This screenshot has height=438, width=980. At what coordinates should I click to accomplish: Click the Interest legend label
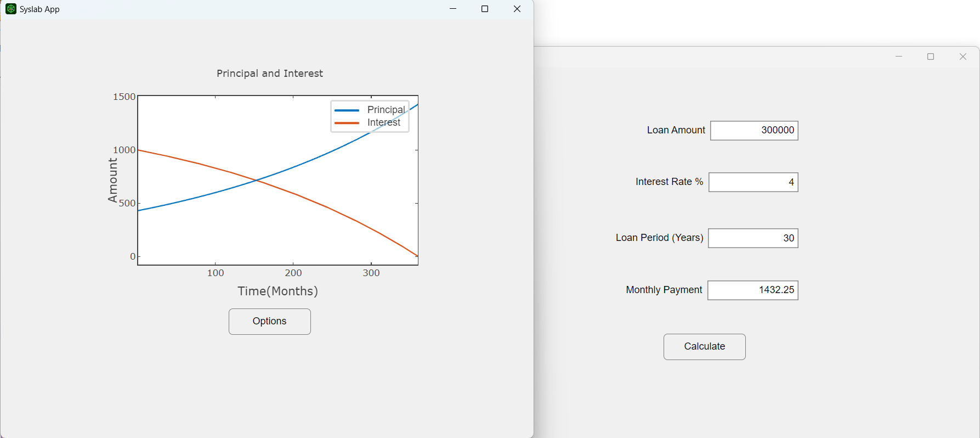click(384, 122)
